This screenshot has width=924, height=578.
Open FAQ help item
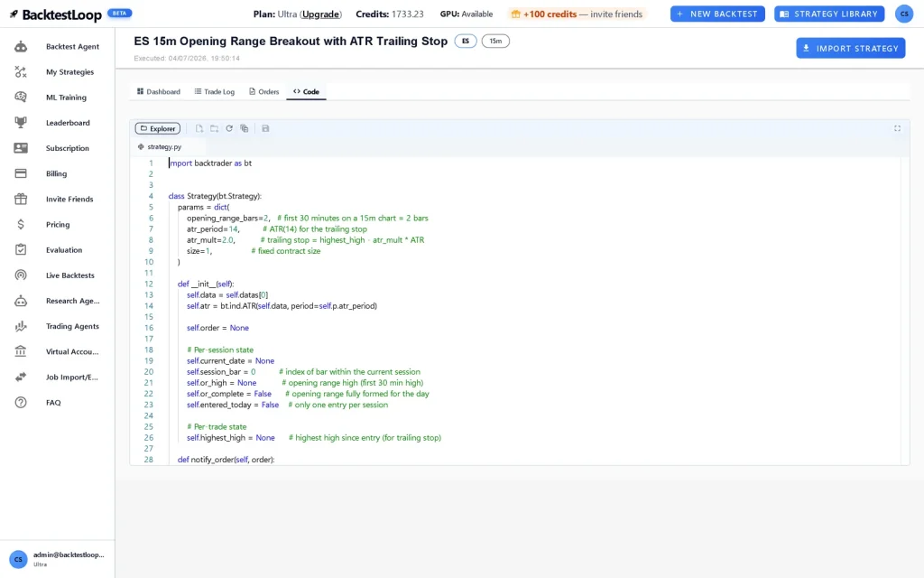coord(57,402)
